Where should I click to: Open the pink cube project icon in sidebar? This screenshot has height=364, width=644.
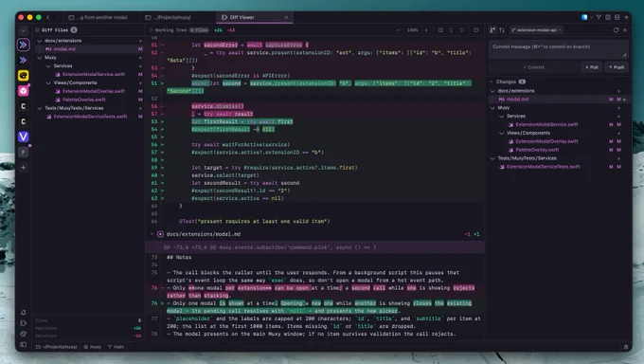(24, 90)
